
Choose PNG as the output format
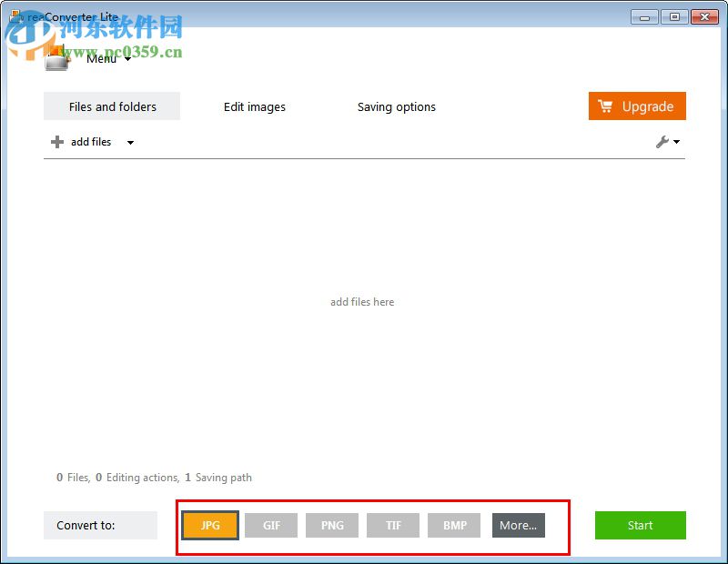pos(332,525)
